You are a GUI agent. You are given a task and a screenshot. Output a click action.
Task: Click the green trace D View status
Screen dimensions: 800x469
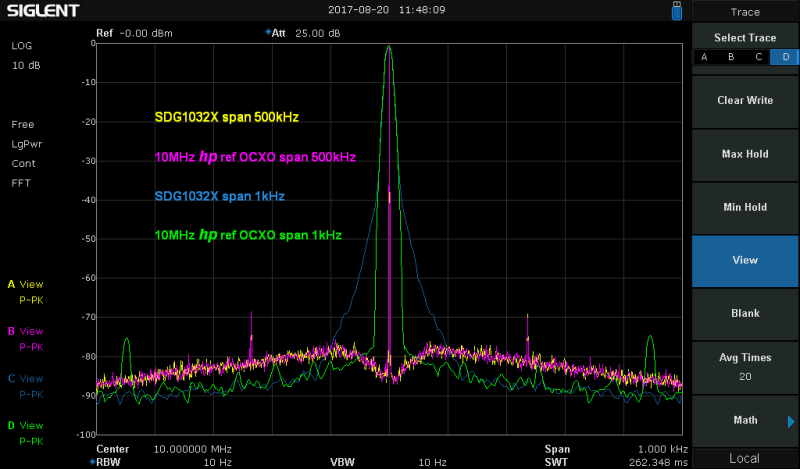point(26,426)
